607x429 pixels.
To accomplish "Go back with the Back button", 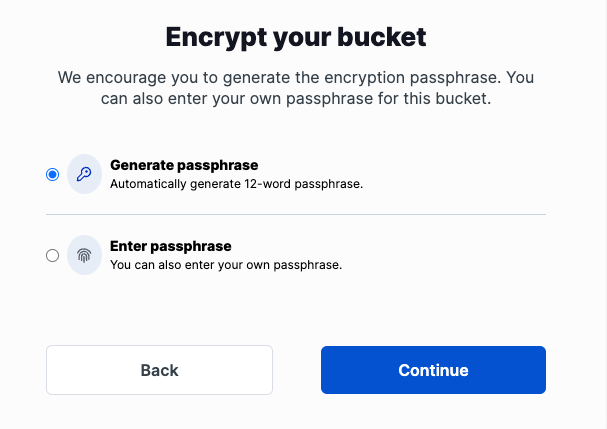I will point(159,370).
